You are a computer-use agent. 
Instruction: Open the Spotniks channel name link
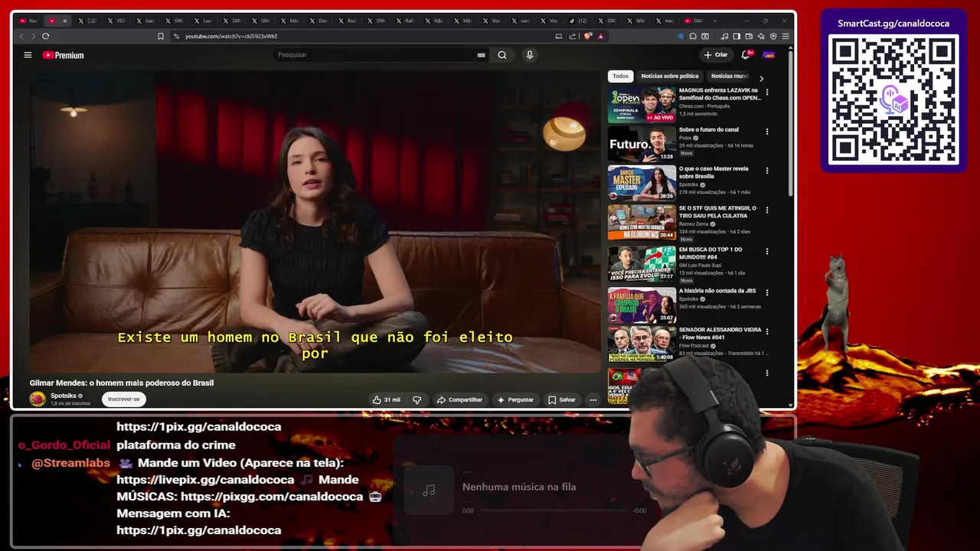tap(64, 396)
